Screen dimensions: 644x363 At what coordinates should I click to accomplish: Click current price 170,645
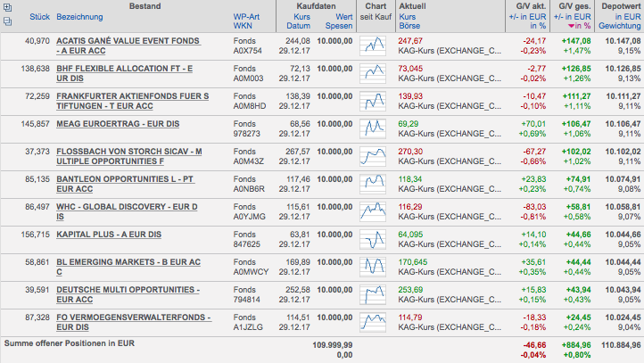(413, 262)
